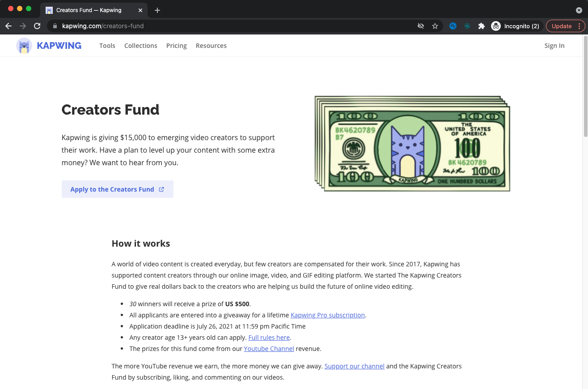Viewport: 588px width, 389px height.
Task: Open the Resources navigation menu
Action: pyautogui.click(x=211, y=46)
